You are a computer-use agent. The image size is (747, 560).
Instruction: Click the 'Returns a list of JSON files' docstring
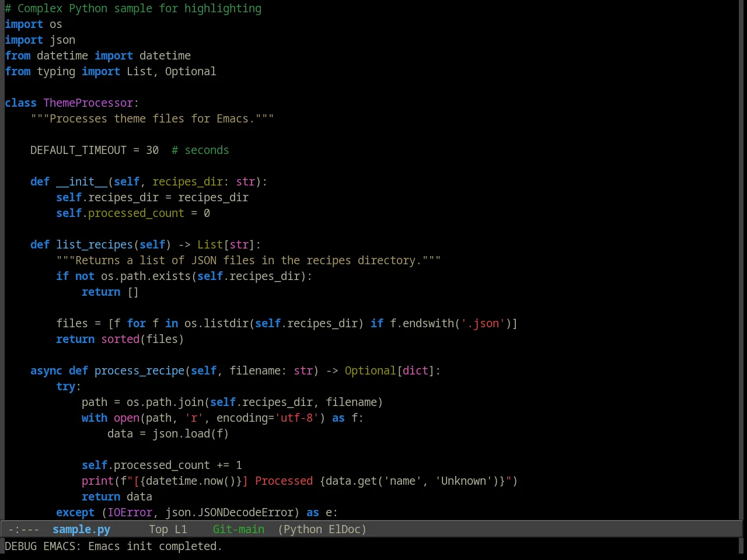click(x=249, y=261)
